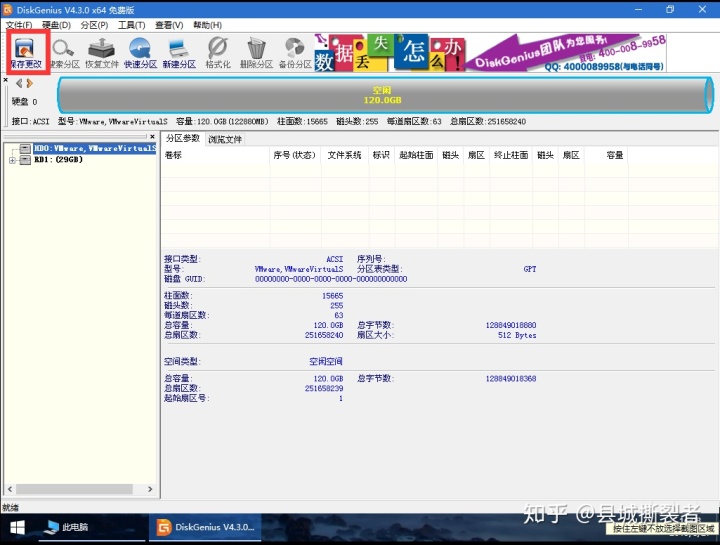The image size is (720, 545).
Task: Click DiskGenius V4.3.0 taskbar button
Action: coord(205,528)
